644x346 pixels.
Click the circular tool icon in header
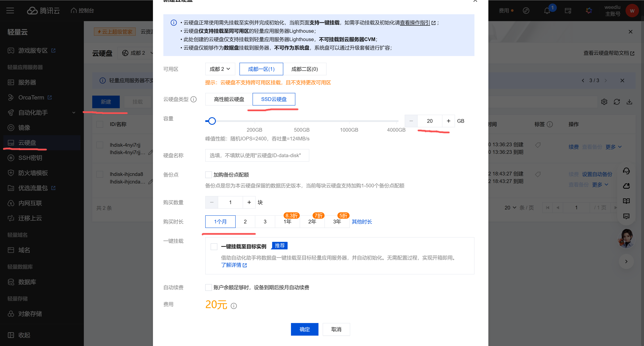[x=526, y=11]
